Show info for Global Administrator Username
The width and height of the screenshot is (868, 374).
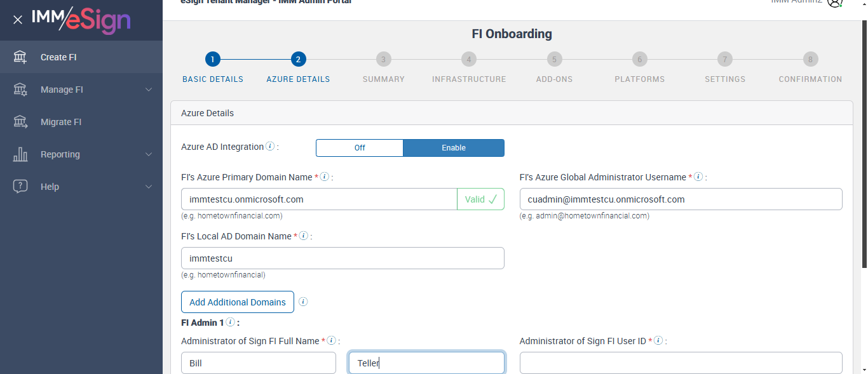(x=698, y=177)
